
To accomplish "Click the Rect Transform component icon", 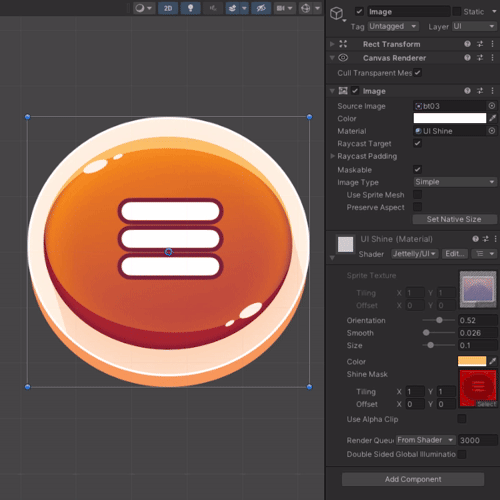I will coord(343,44).
